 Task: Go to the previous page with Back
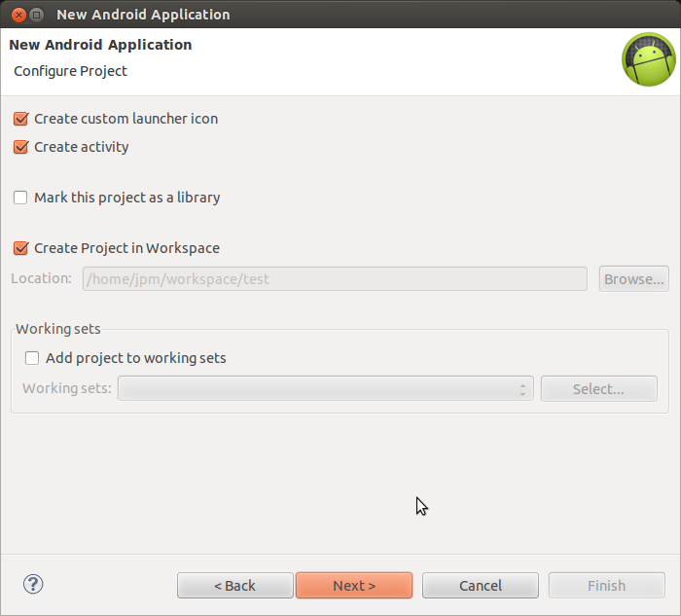[235, 586]
